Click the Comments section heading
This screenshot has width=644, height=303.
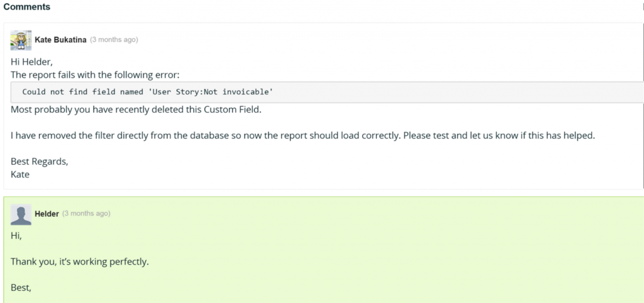(x=26, y=7)
